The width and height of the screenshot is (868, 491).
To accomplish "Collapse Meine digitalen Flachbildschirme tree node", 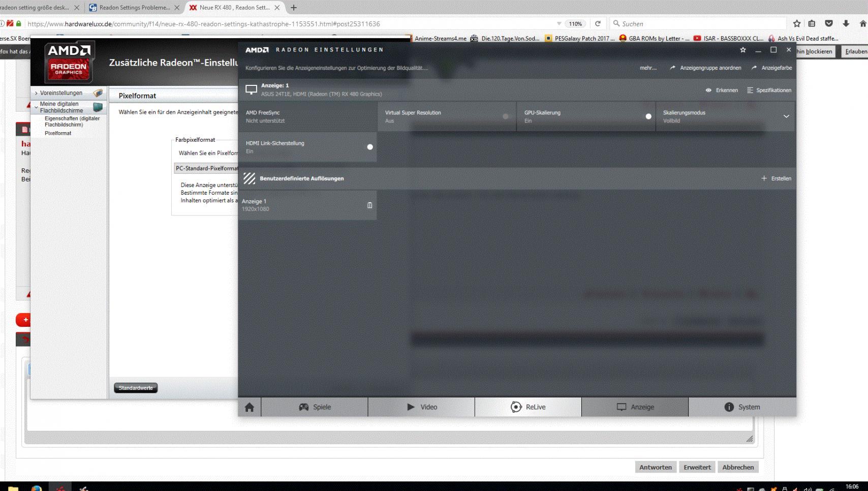I will pyautogui.click(x=36, y=107).
